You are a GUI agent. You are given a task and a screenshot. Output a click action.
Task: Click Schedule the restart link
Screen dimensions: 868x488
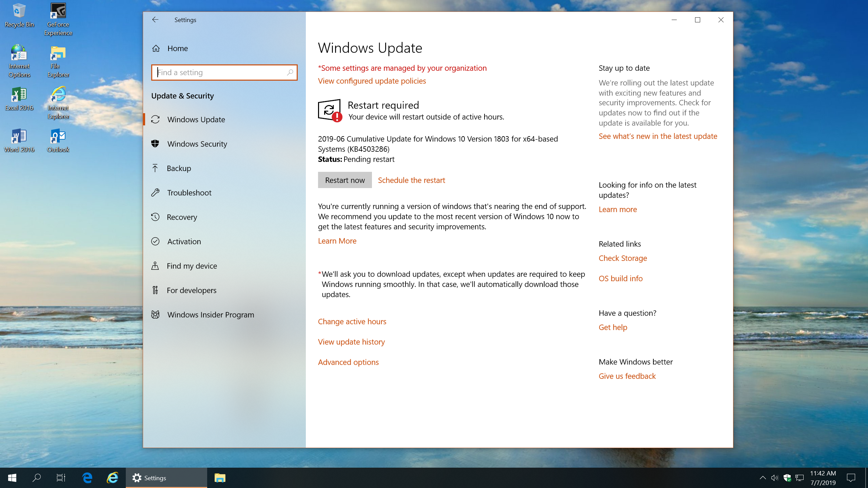coord(411,180)
